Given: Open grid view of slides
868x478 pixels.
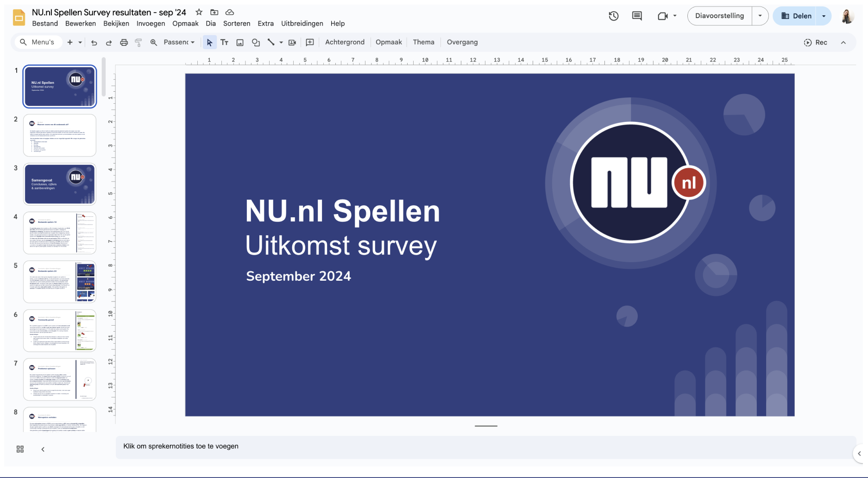Looking at the screenshot, I should (20, 449).
